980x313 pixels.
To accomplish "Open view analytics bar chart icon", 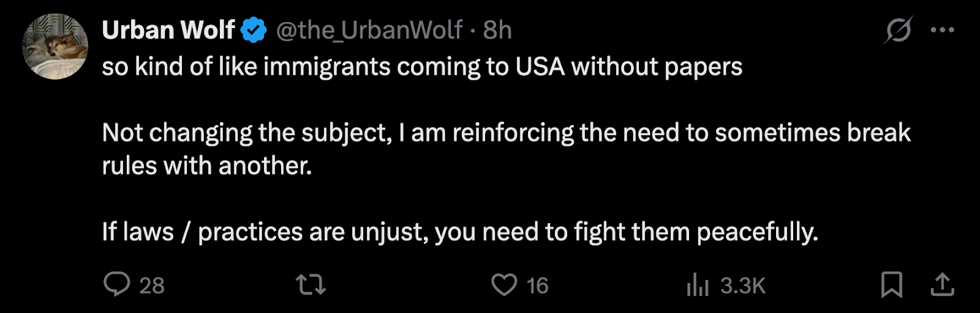I will tap(698, 285).
